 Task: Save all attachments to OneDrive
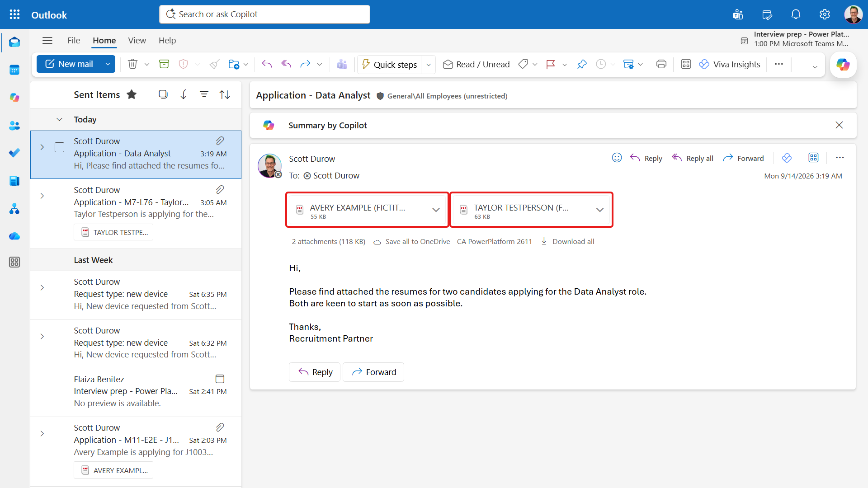pos(453,242)
